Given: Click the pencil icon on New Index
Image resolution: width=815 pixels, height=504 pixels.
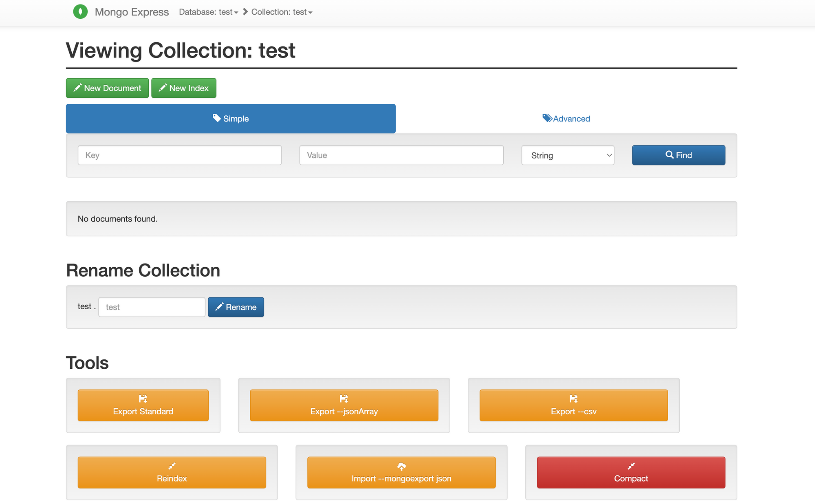Looking at the screenshot, I should click(163, 88).
